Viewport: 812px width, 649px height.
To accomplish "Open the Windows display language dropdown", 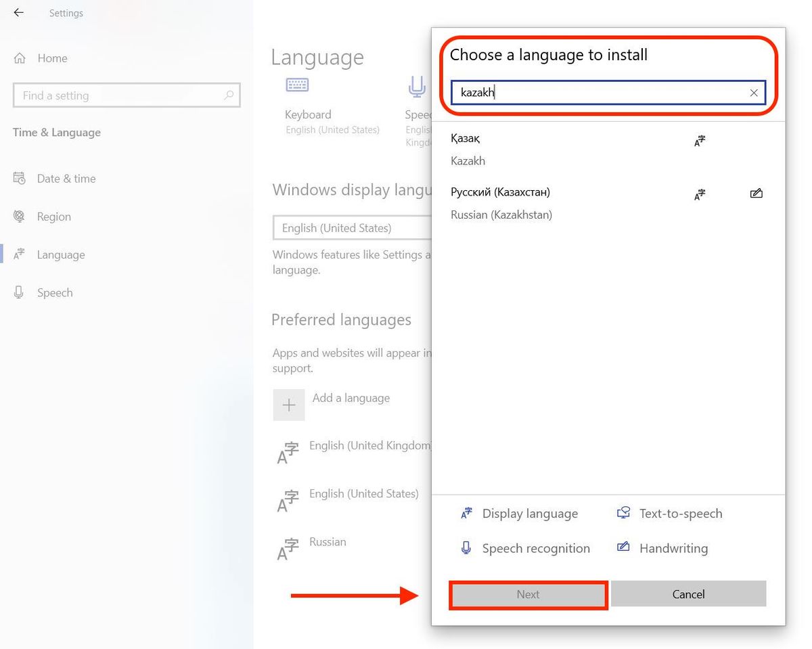I will point(352,227).
